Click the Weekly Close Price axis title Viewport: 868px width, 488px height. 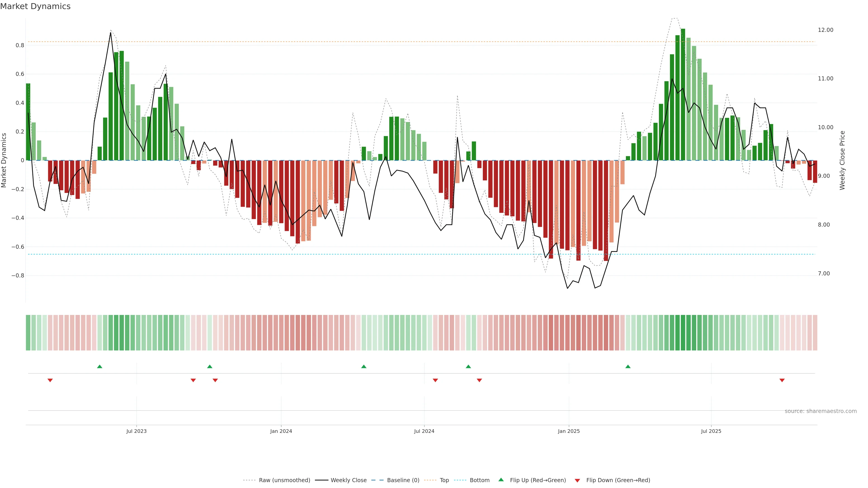click(x=842, y=160)
